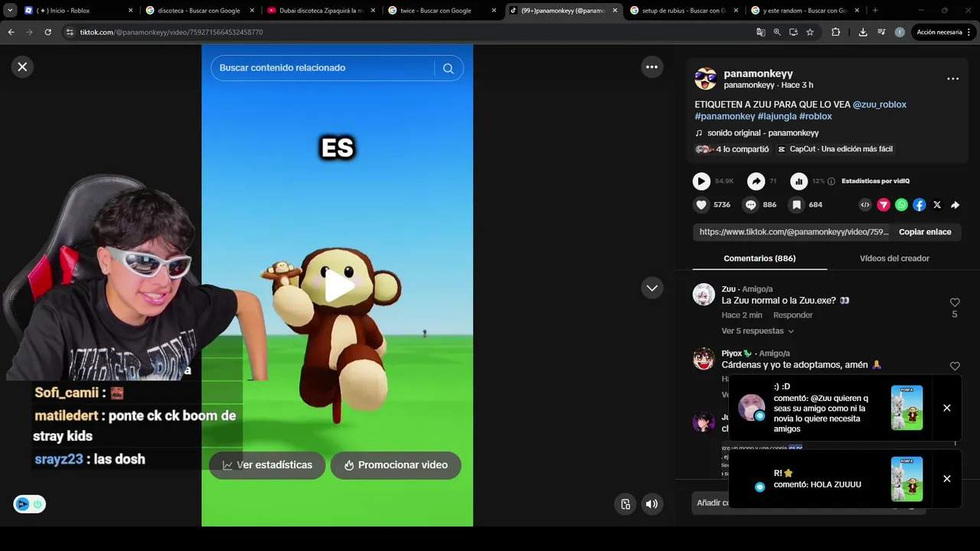Click Copiar enlace button
The width and height of the screenshot is (980, 551).
pos(925,232)
